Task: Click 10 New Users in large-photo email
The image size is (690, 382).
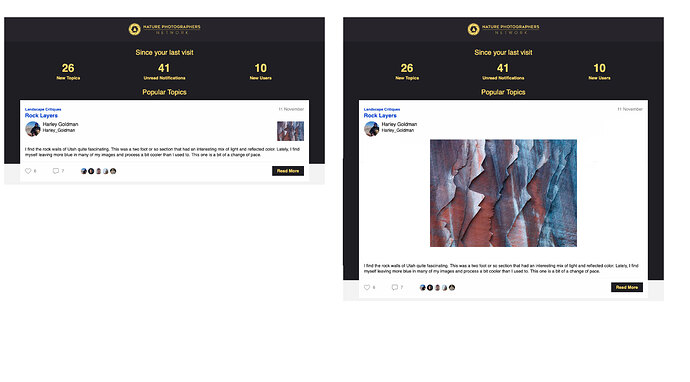Action: (599, 71)
